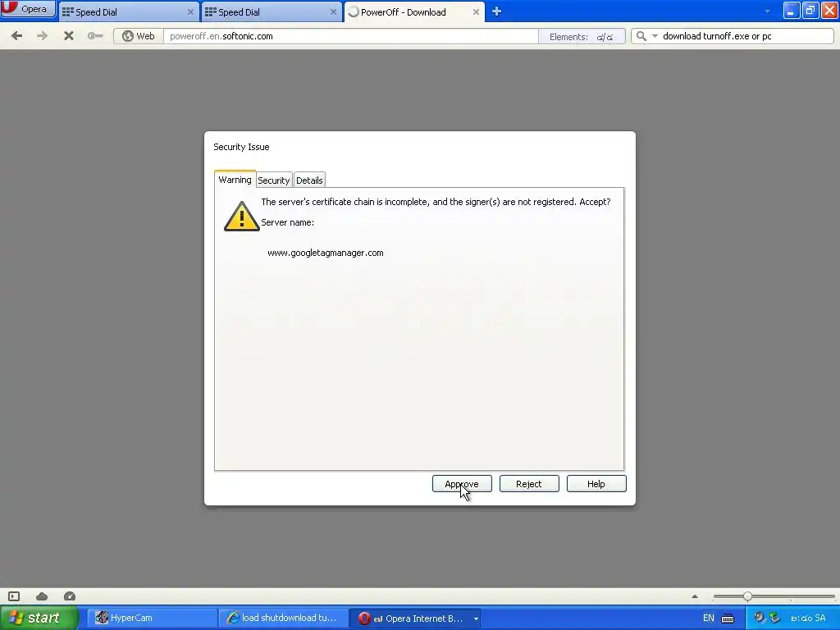Adjust the zoom slider handle

point(747,596)
